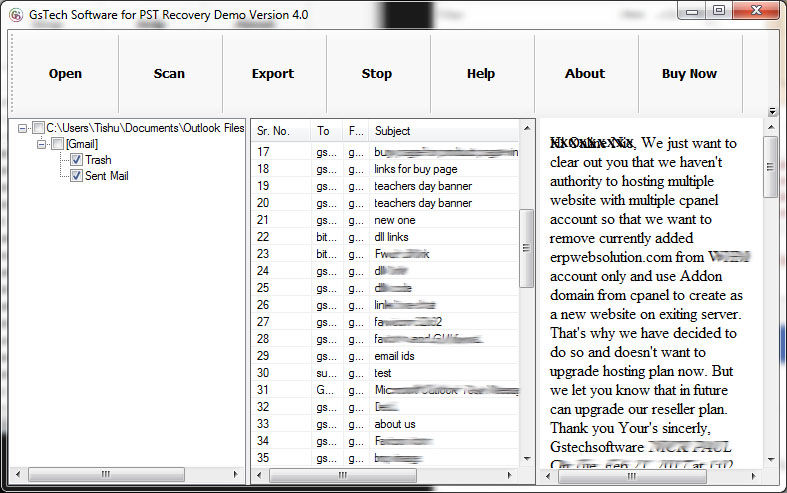Toggle the Outlook Files path checkbox
The image size is (787, 493).
point(39,128)
